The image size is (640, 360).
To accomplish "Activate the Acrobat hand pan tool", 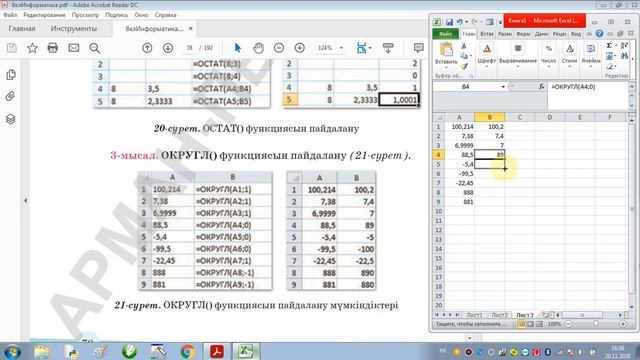I will pos(258,48).
